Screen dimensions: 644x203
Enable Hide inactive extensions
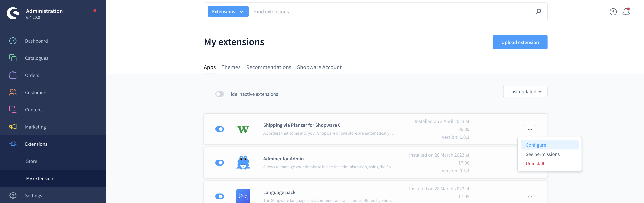point(219,94)
